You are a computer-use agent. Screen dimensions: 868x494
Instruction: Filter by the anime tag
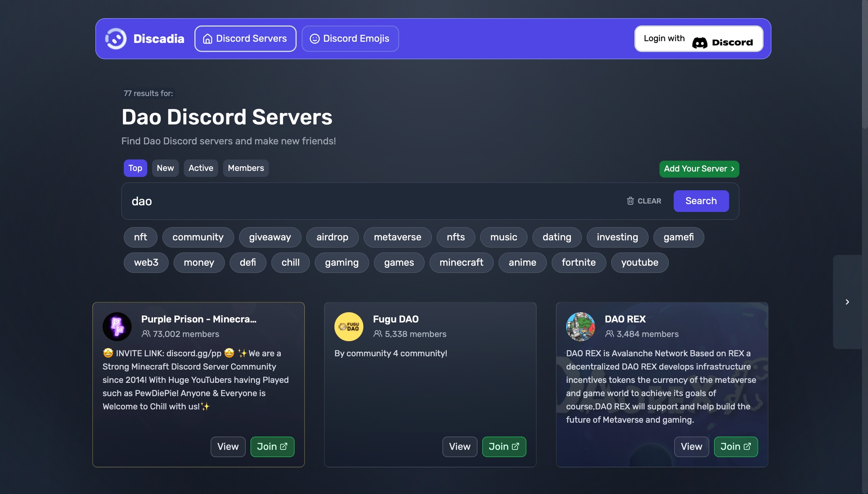click(523, 263)
